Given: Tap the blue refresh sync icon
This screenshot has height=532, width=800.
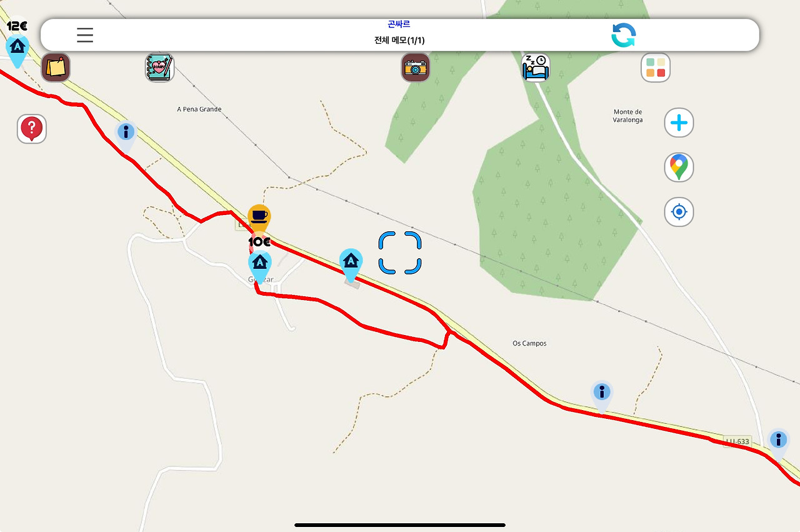Looking at the screenshot, I should pyautogui.click(x=623, y=35).
